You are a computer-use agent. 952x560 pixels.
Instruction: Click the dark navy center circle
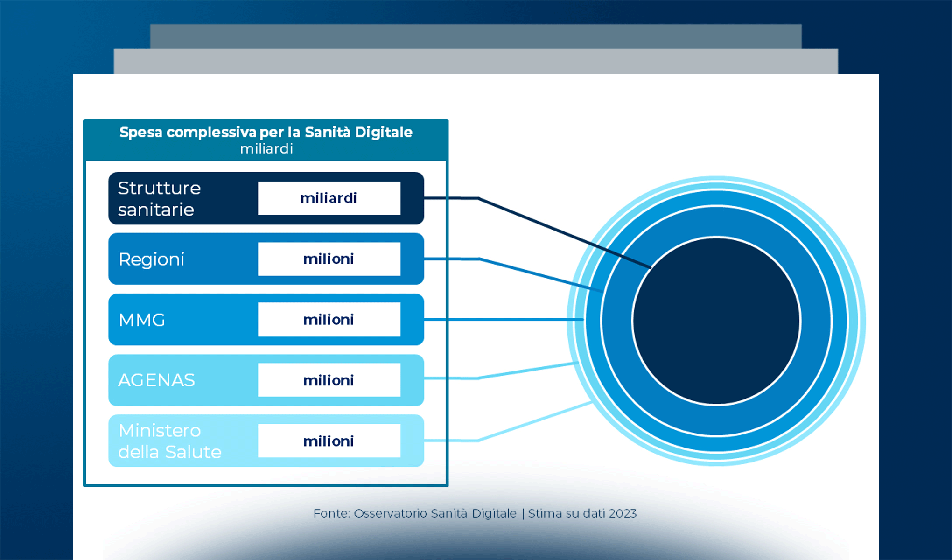click(x=716, y=321)
